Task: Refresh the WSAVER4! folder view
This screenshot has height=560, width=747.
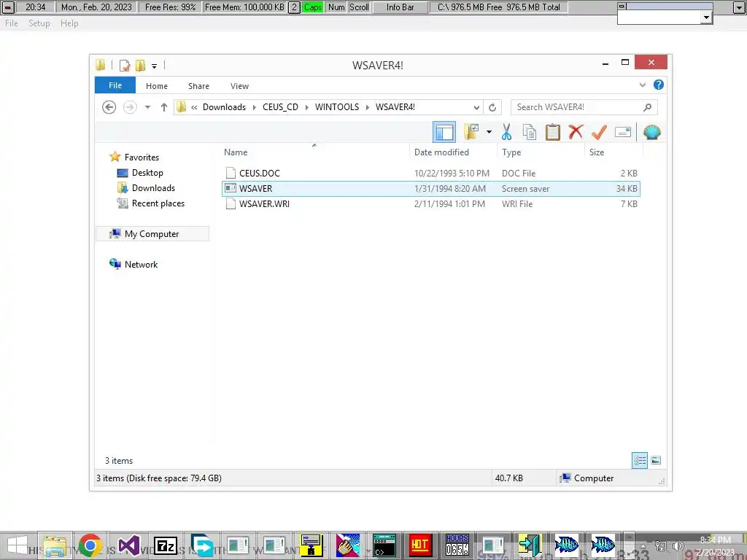Action: (492, 107)
